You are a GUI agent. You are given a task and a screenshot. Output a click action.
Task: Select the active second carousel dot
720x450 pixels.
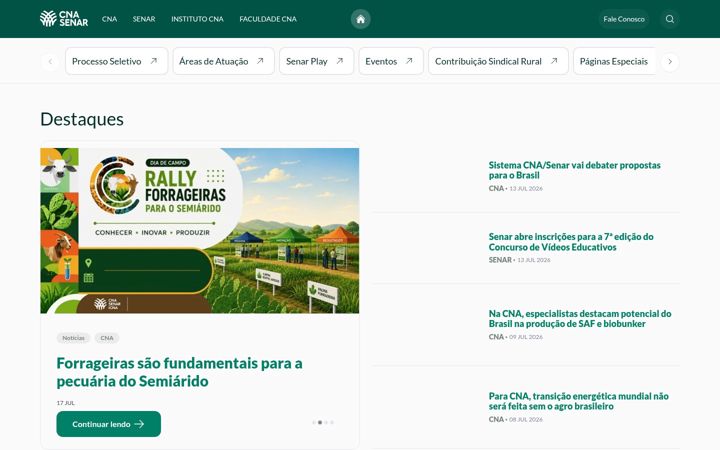tap(320, 422)
